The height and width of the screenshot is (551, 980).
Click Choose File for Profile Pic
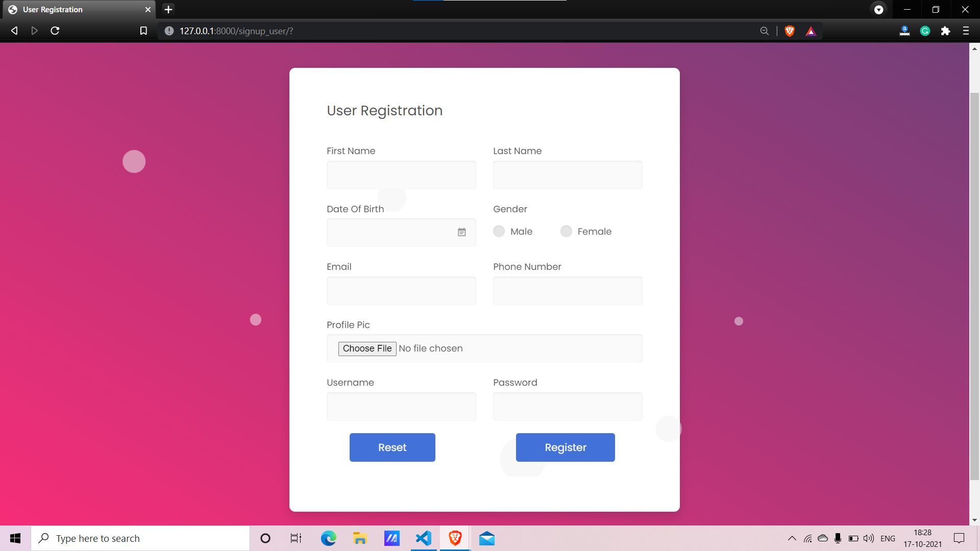pos(367,348)
